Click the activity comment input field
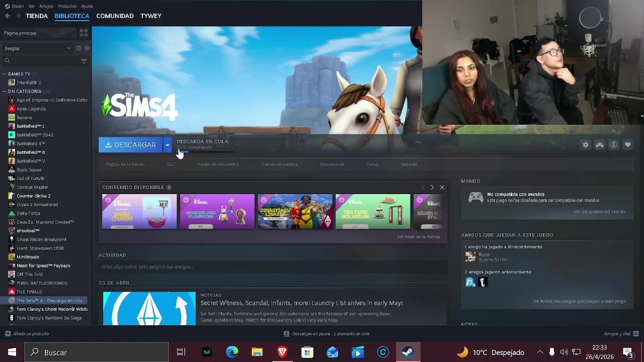Viewport: 644px width, 362px height. click(x=272, y=267)
